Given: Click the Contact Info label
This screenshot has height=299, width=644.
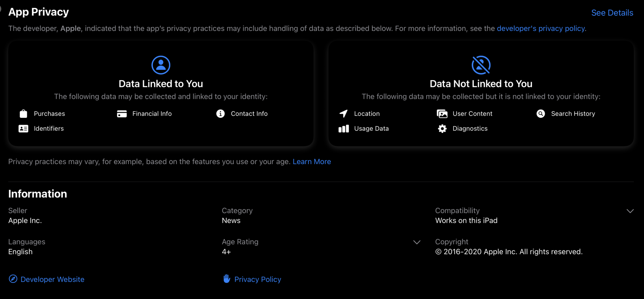Looking at the screenshot, I should coord(249,114).
